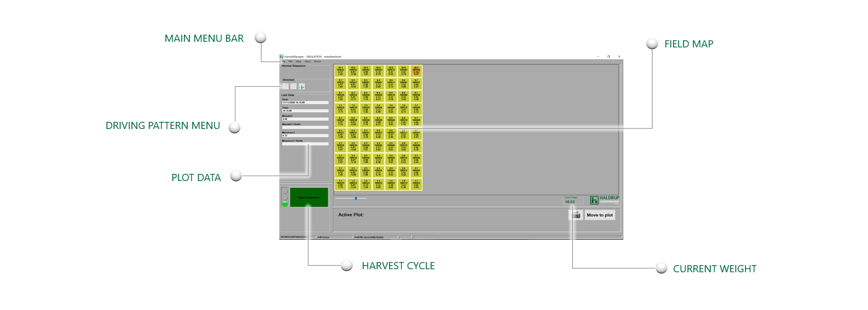Click the Move to plot button
Screen dimensions: 868x310
pos(600,215)
